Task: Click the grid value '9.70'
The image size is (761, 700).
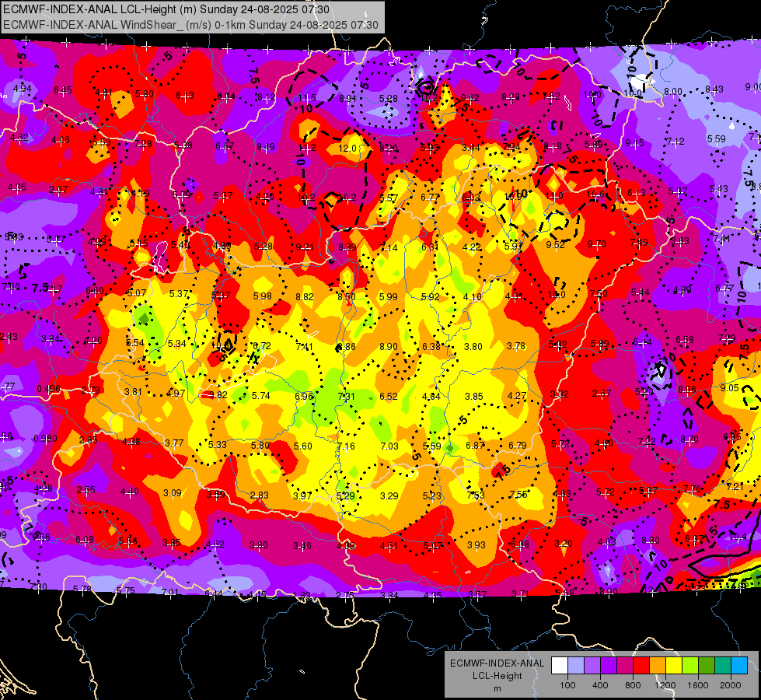Action: click(x=596, y=244)
